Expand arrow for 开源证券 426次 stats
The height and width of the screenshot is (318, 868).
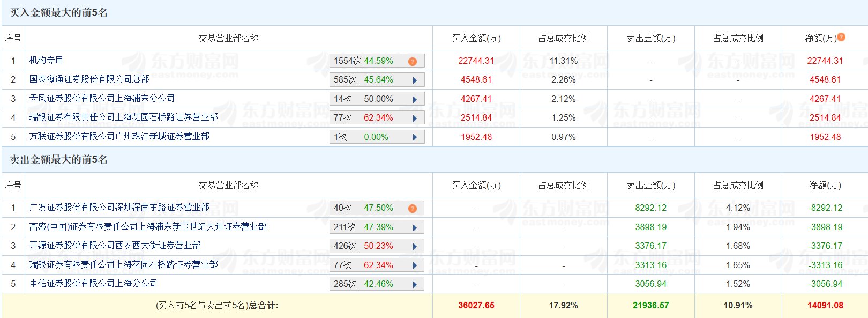point(415,247)
